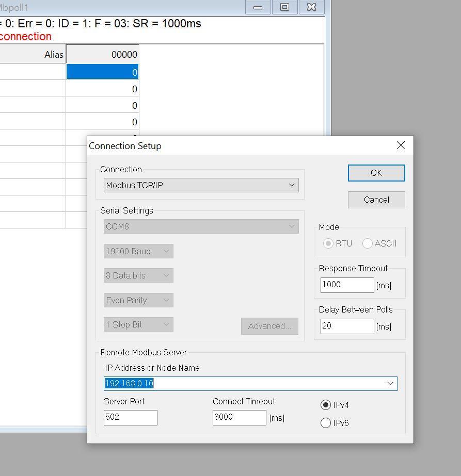Image resolution: width=461 pixels, height=476 pixels.
Task: Select the RTU mode radio button
Action: coord(328,243)
